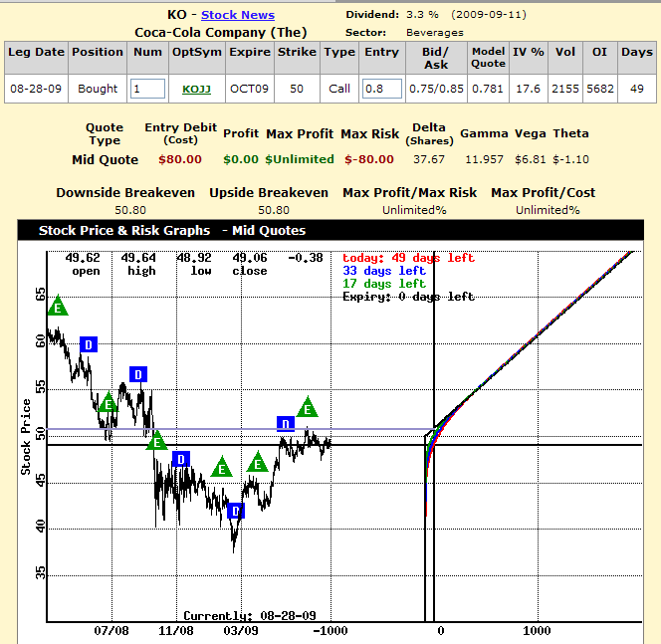Click the max risk '$-80.00' value

(x=369, y=159)
